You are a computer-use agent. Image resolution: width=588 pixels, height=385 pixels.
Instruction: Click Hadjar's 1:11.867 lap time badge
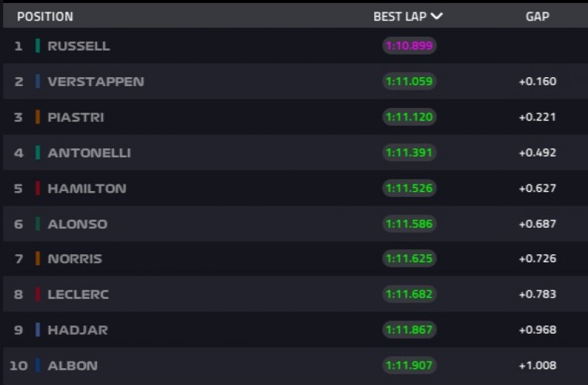coord(409,330)
